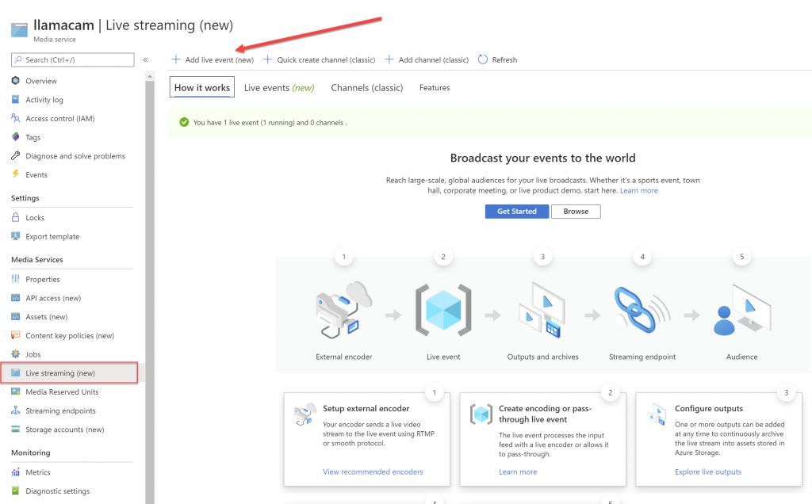This screenshot has width=812, height=504.
Task: Click the sidebar scrollbar up arrow
Action: (150, 76)
